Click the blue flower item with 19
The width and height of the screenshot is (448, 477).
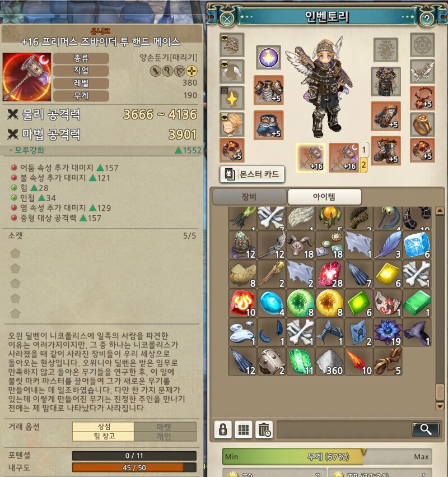(x=388, y=332)
